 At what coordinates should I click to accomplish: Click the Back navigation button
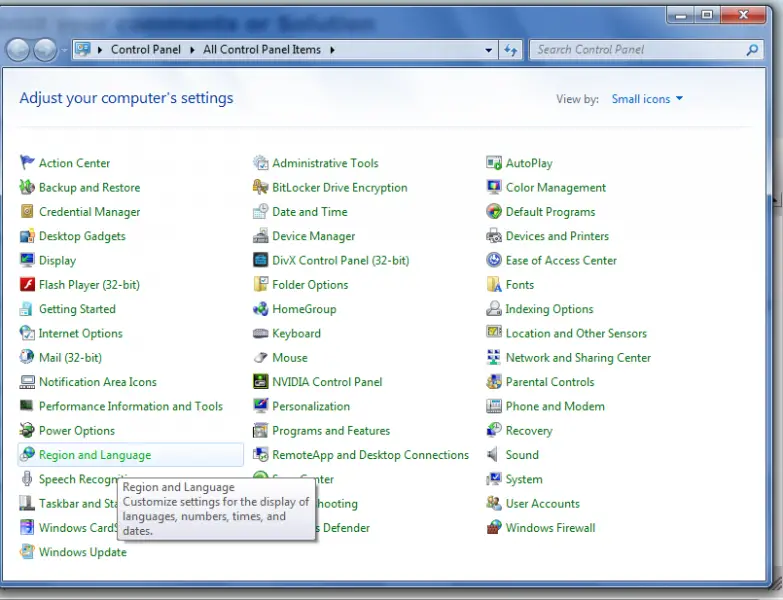(x=18, y=50)
